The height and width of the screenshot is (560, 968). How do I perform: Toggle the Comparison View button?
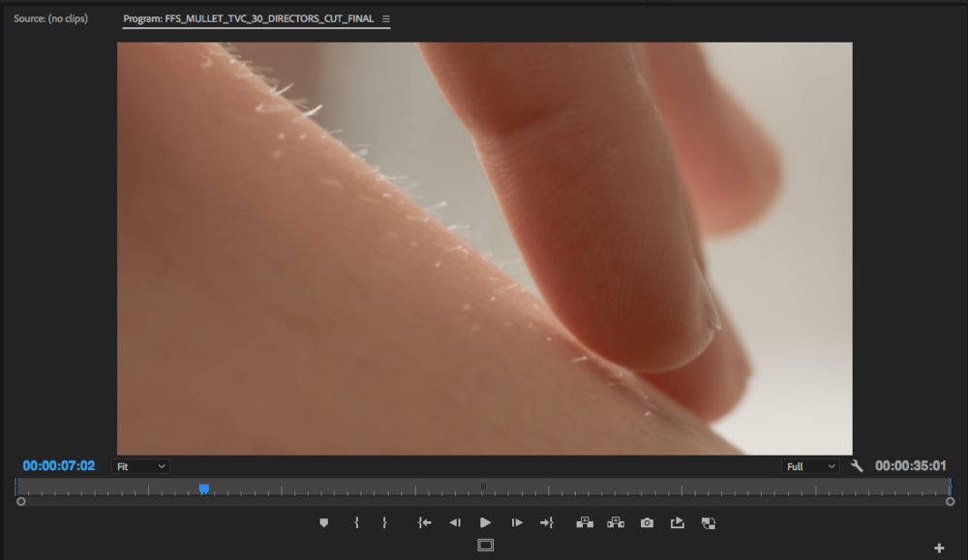(x=709, y=522)
